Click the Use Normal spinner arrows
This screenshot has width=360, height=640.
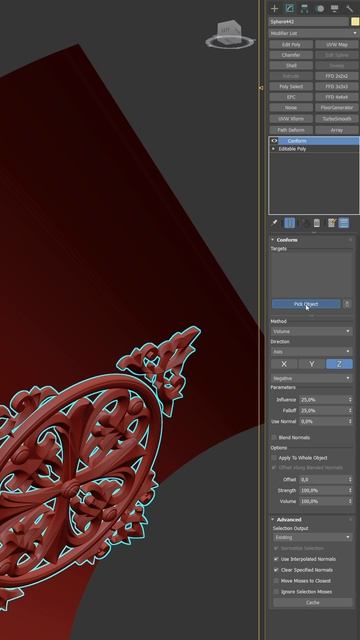pos(350,421)
